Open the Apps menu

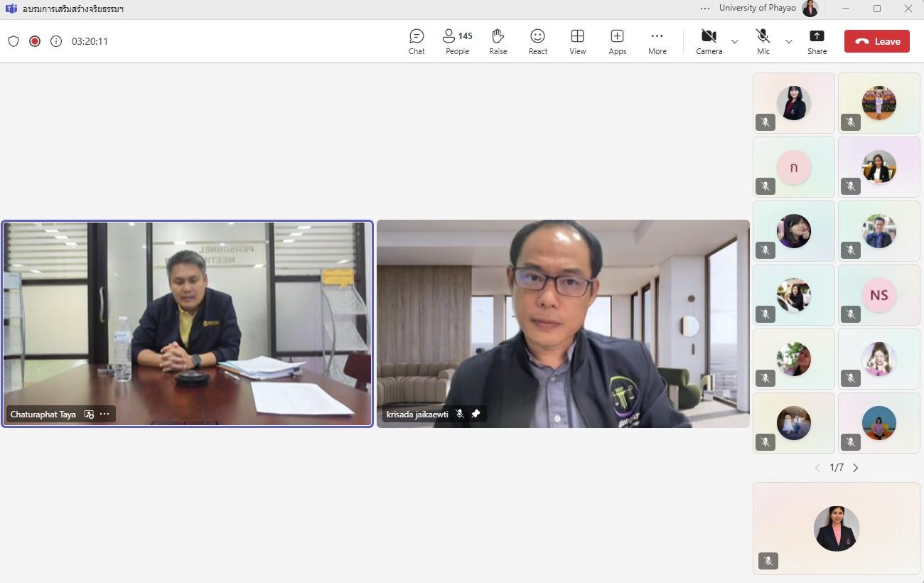617,41
